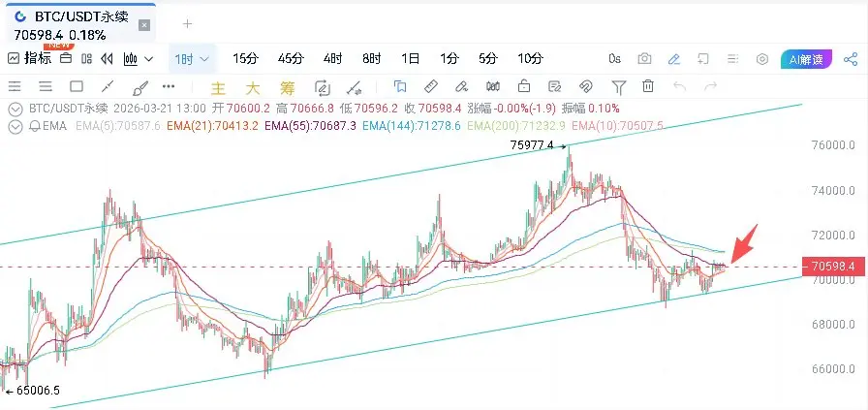Viewport: 868px width, 410px height.
Task: Click the 0s countdown indicator
Action: [x=614, y=59]
